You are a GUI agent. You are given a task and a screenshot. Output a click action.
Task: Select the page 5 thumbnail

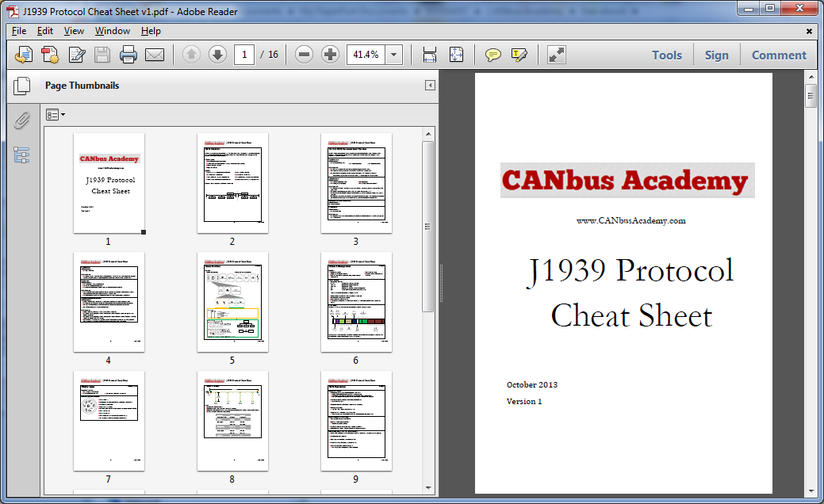point(232,301)
